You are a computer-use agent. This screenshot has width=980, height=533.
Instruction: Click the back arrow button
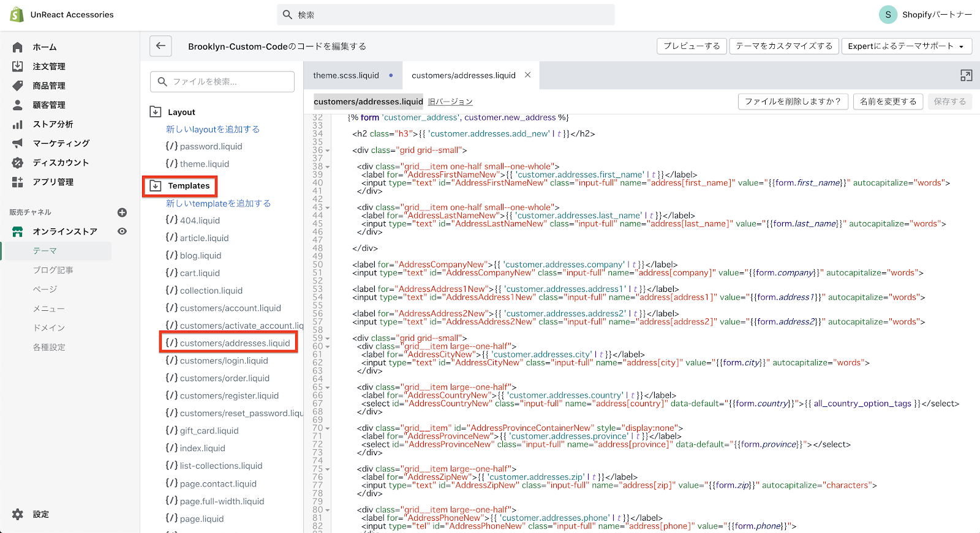[x=160, y=46]
